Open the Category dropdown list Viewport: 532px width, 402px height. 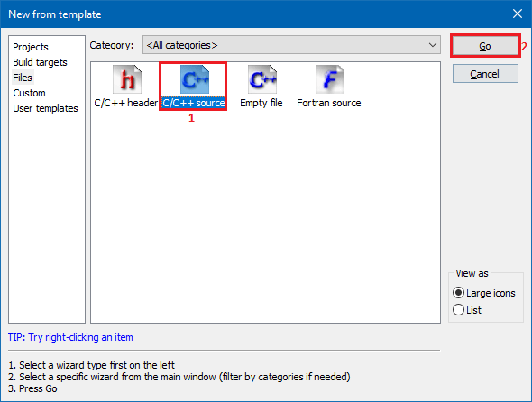[291, 45]
